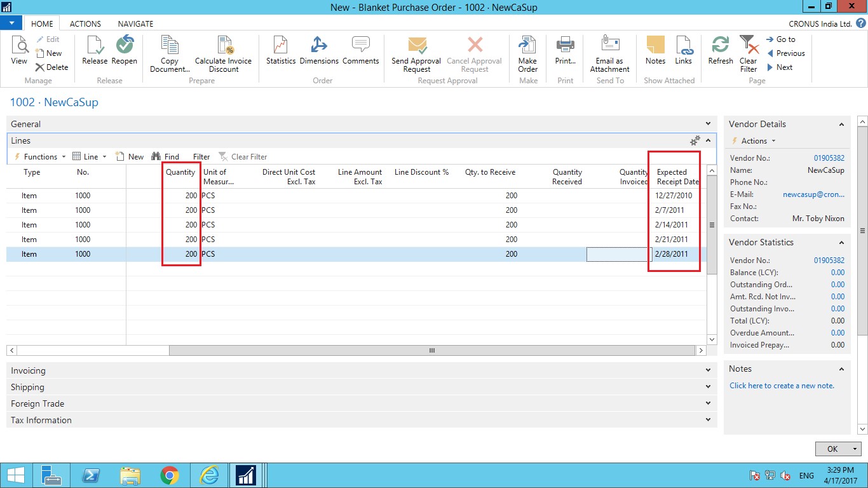Open Google Chrome from taskbar

169,475
